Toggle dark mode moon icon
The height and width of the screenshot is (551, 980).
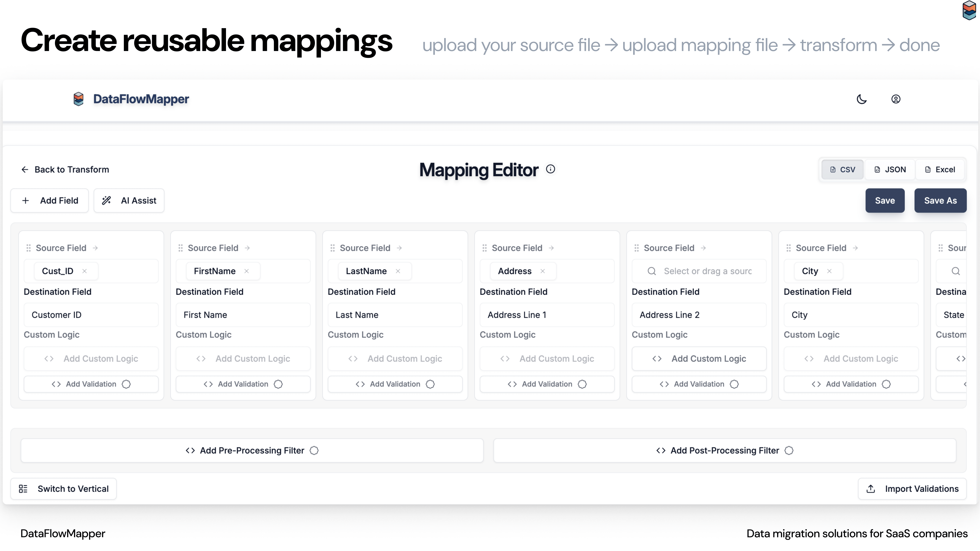click(861, 99)
